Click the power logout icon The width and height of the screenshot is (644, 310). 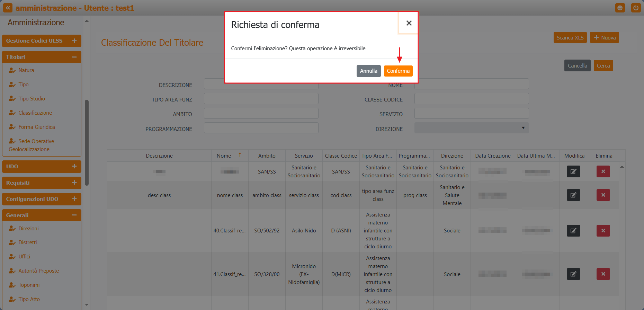pos(636,8)
